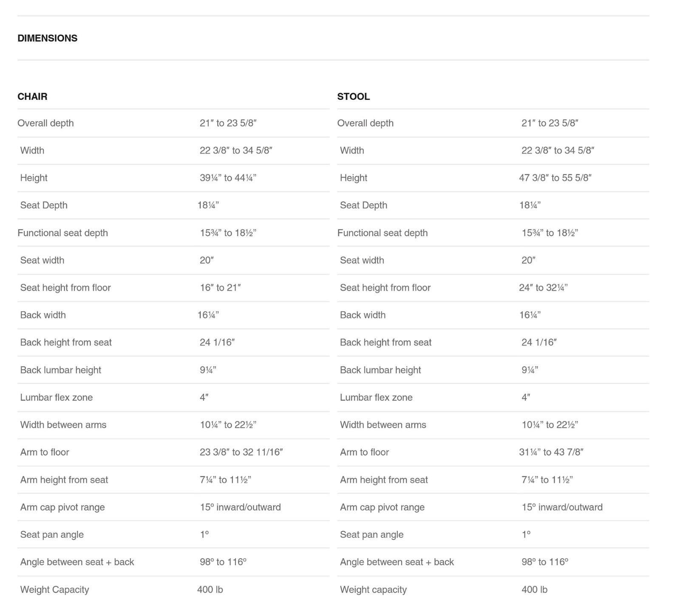Click chair Seat height from floor value 16″ to 21″
This screenshot has width=680, height=616.
coord(220,288)
